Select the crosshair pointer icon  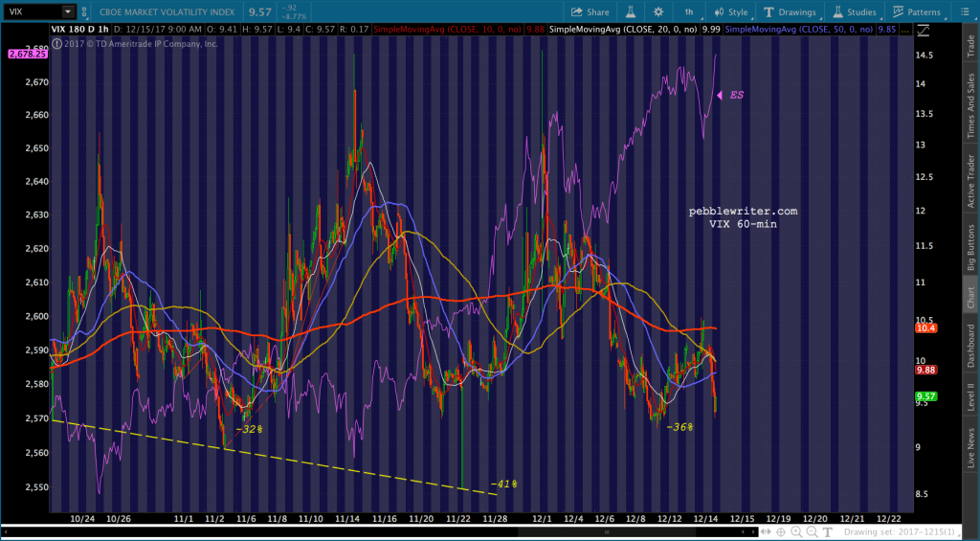(781, 532)
